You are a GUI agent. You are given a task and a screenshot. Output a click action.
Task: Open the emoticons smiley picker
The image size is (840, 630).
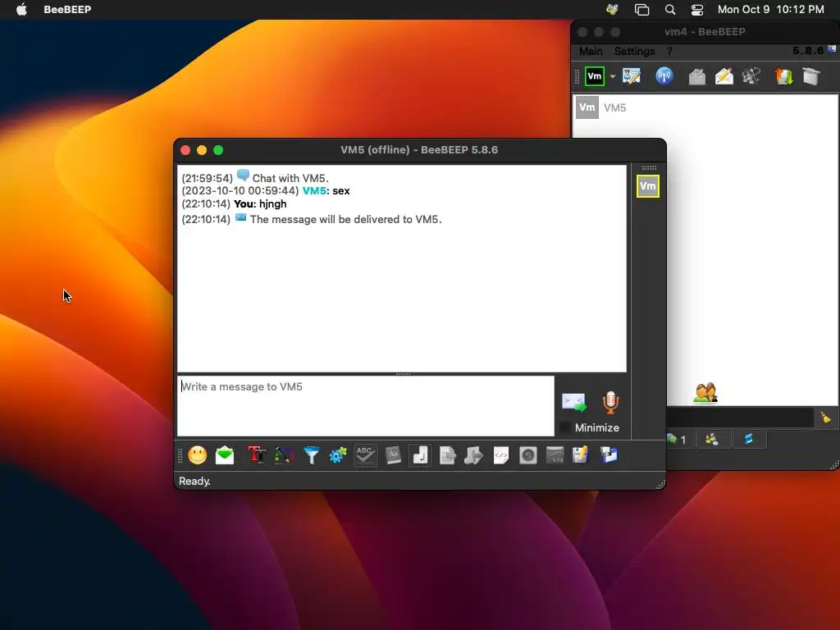197,455
